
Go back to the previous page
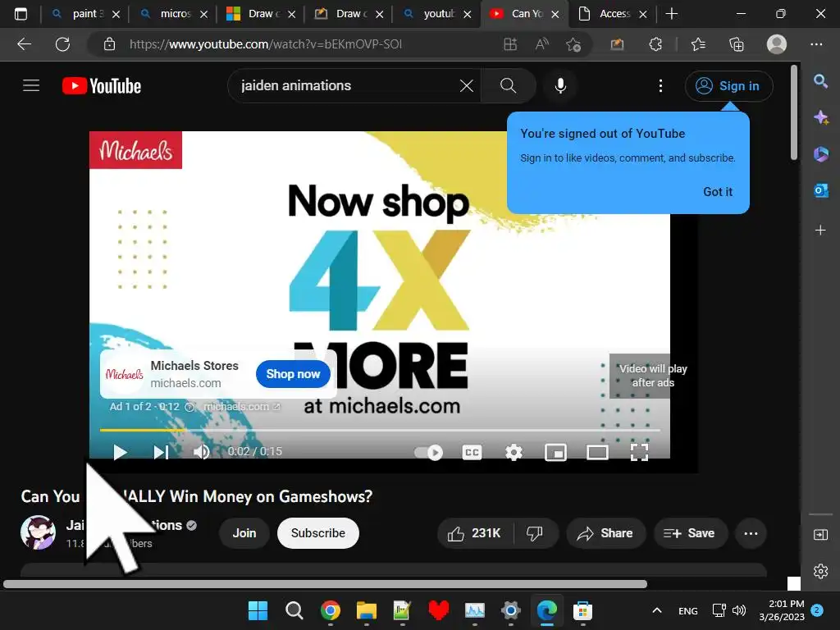(x=24, y=44)
